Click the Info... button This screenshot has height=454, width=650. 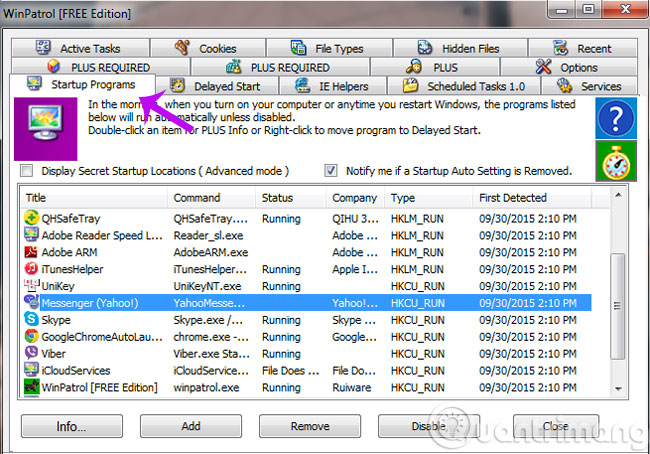pos(72,426)
